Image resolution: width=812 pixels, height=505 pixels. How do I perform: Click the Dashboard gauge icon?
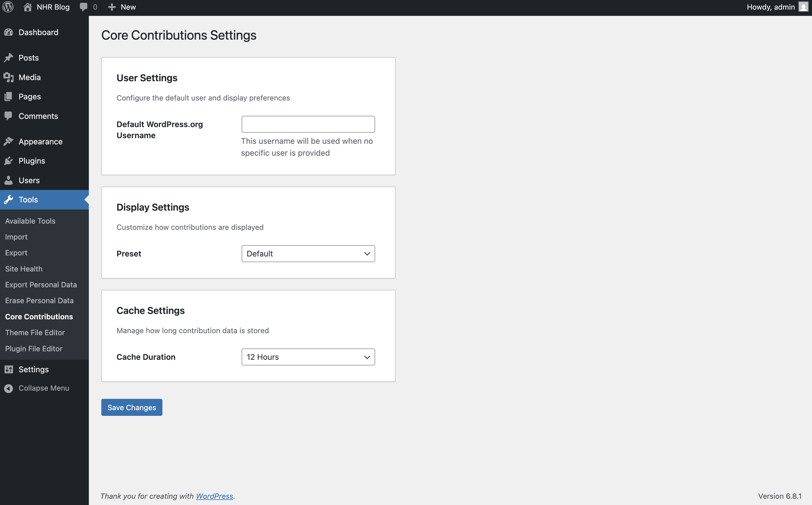point(9,32)
